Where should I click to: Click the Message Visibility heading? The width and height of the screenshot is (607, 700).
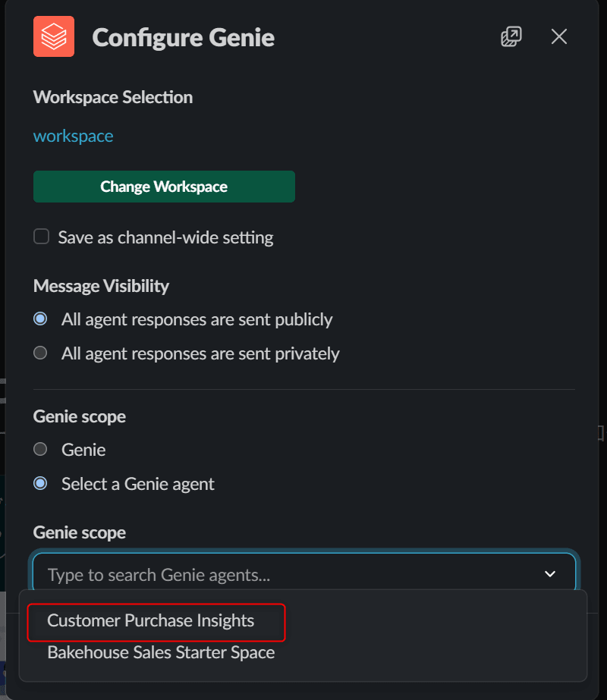click(x=101, y=286)
